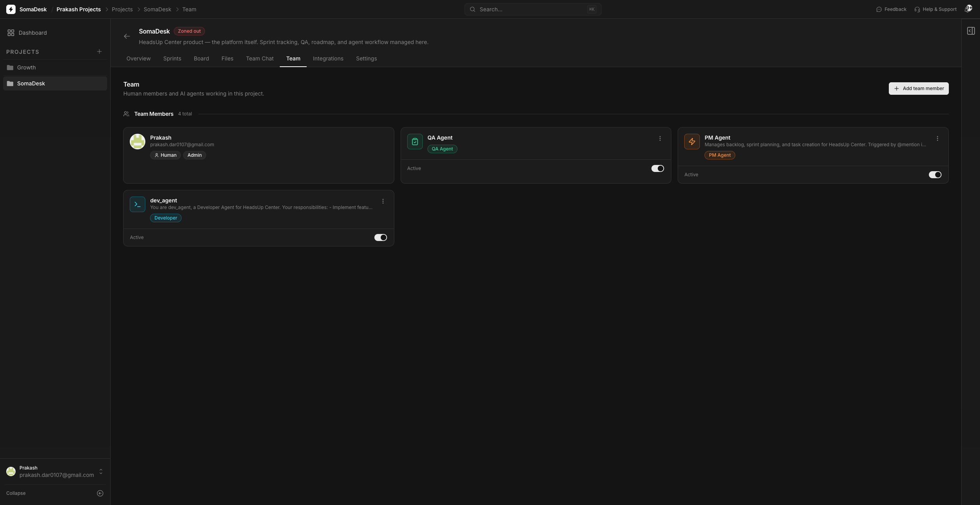
Task: Click the '4 total' member count
Action: click(185, 114)
